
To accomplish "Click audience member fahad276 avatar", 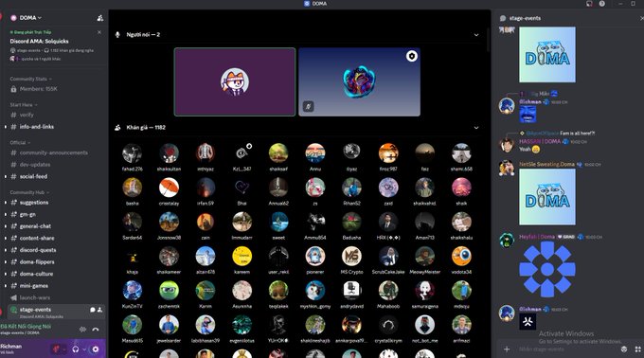I will (x=132, y=153).
